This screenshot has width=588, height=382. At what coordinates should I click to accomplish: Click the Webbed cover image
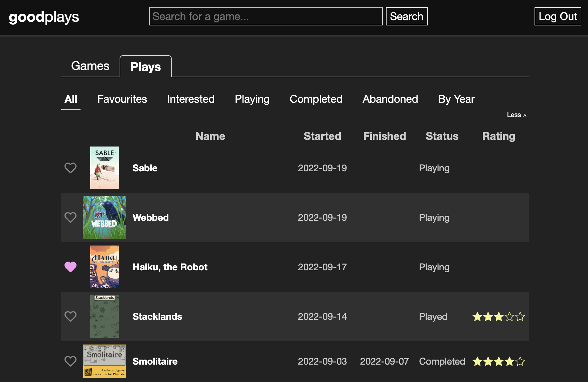pyautogui.click(x=105, y=217)
